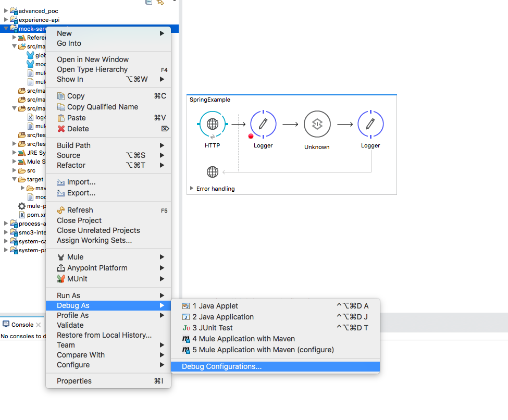Click the MUnit icon in context menu
508x420 pixels.
(61, 279)
